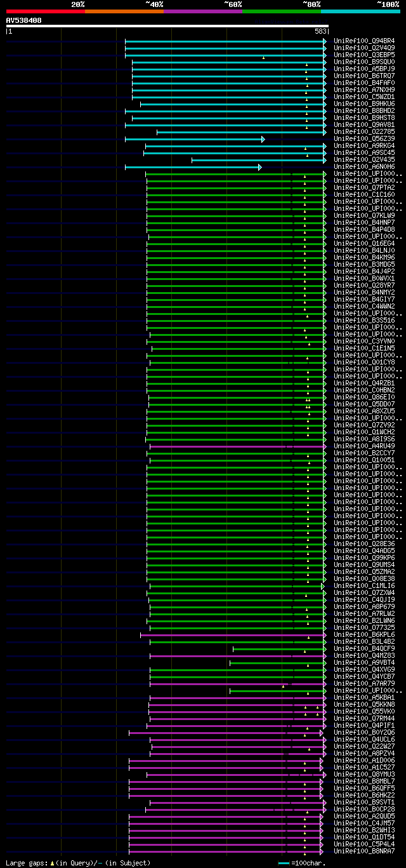The image size is (406, 868).
Task: Select the query name AV538408
Action: 24,20
